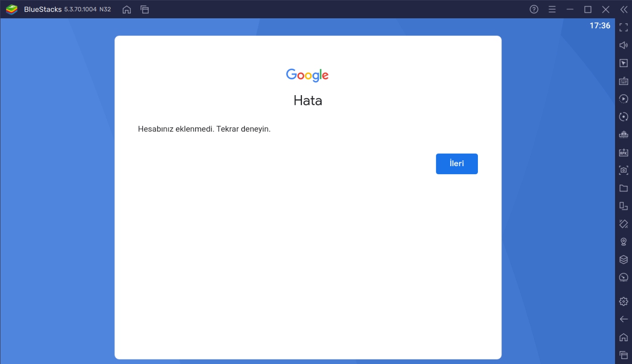Screen dimensions: 632x364
Task: Open the macro recorder play icon in the sidebar
Action: click(624, 99)
